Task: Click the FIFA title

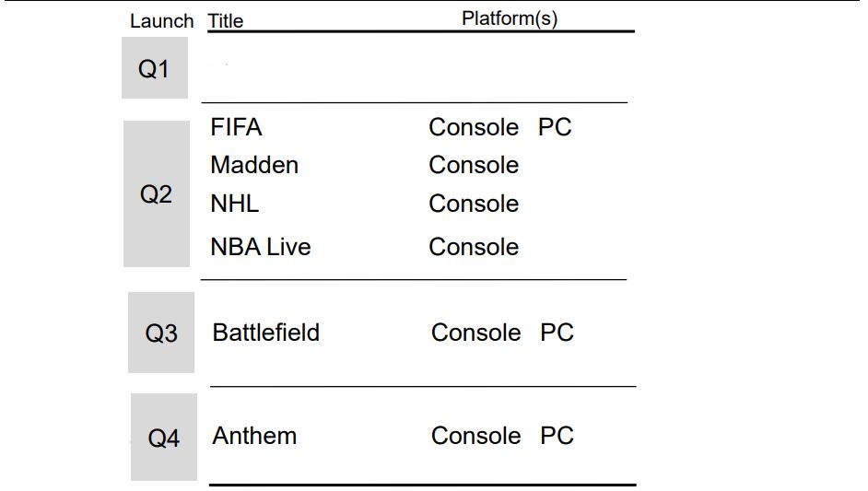Action: (236, 127)
